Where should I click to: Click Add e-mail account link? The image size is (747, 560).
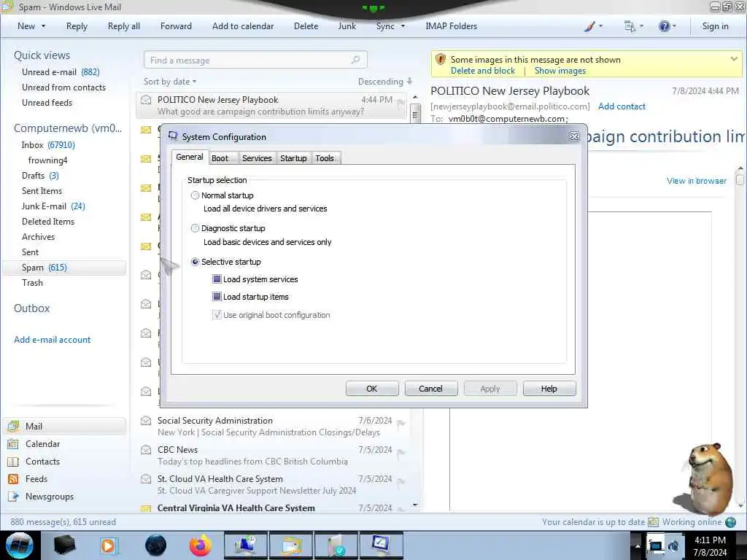tap(52, 340)
